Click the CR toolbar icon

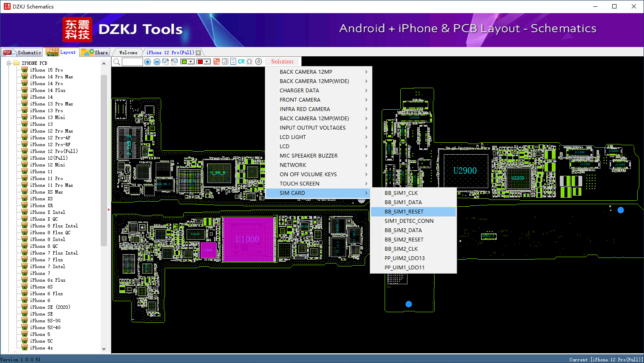[241, 62]
